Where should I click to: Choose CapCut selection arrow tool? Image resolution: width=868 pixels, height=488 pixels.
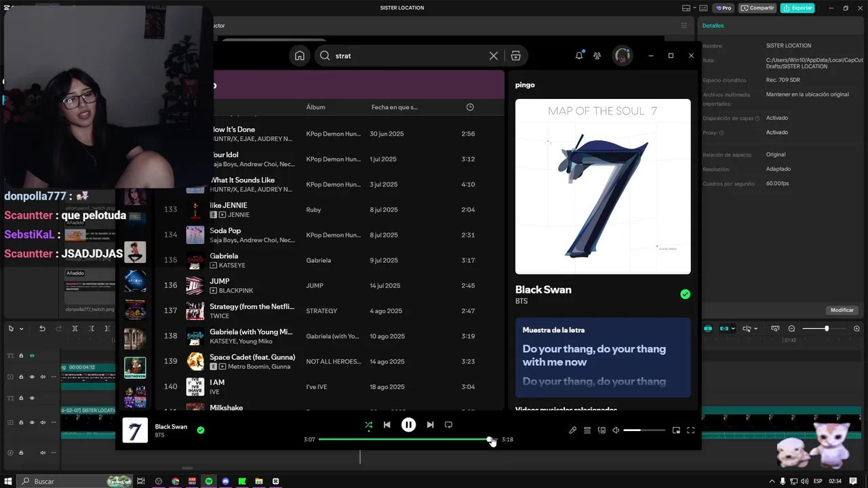pyautogui.click(x=11, y=329)
